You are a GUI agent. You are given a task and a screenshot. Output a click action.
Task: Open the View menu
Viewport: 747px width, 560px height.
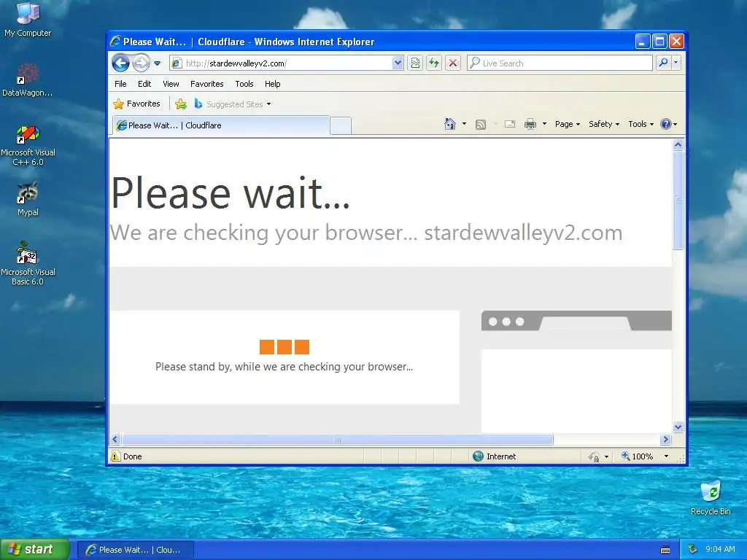coord(171,84)
